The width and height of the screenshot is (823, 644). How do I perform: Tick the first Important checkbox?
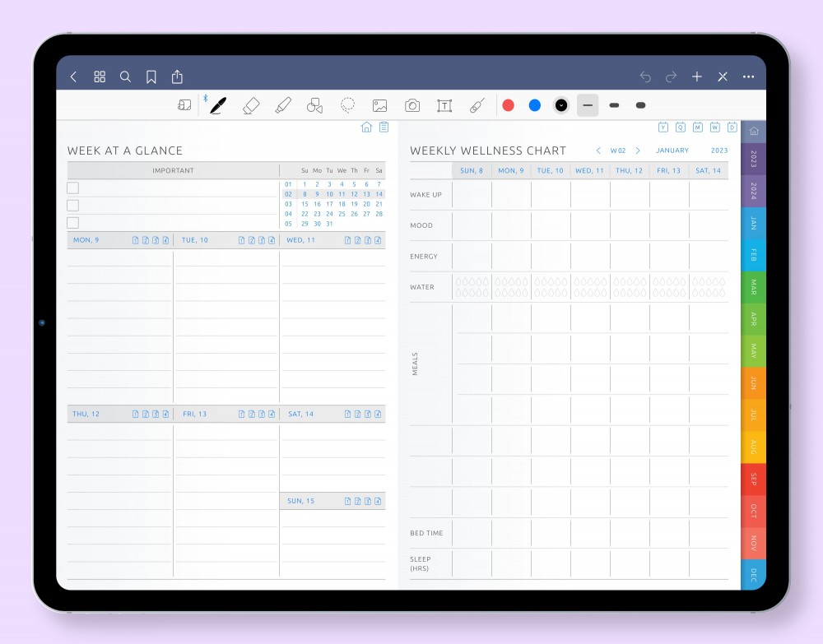tap(73, 188)
